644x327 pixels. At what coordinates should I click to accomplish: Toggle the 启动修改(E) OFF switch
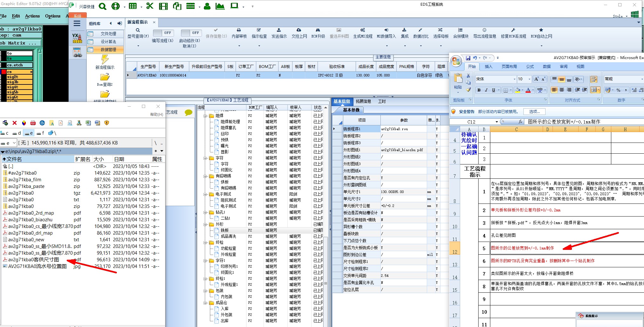pos(191,33)
